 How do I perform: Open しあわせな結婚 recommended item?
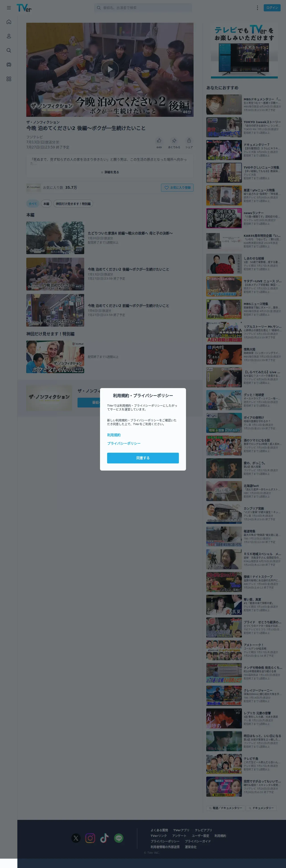244,264
